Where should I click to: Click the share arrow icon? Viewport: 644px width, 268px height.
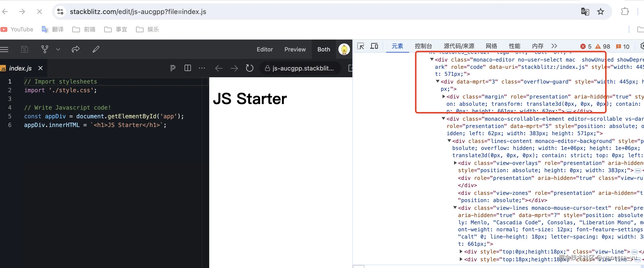pyautogui.click(x=75, y=49)
